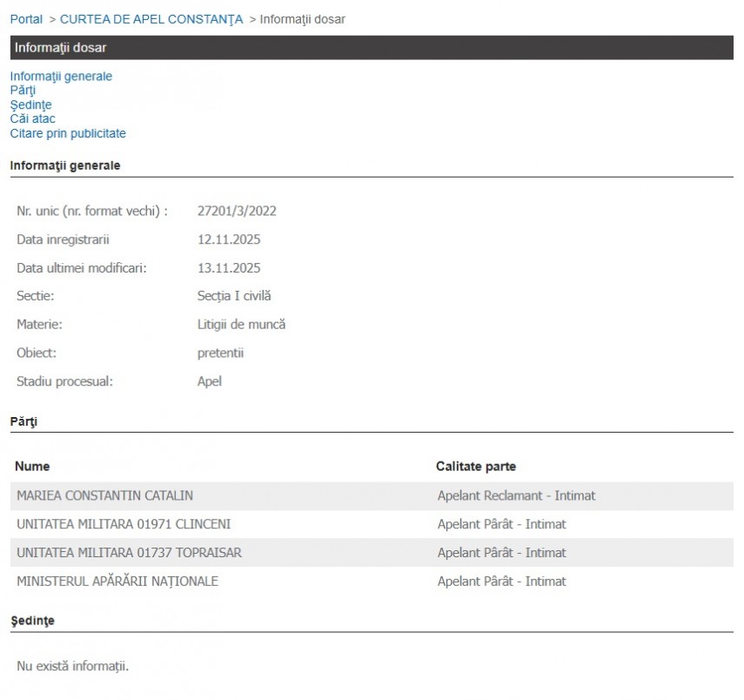Jump to Informații generale section link
Image resolution: width=744 pixels, height=700 pixels.
click(61, 76)
